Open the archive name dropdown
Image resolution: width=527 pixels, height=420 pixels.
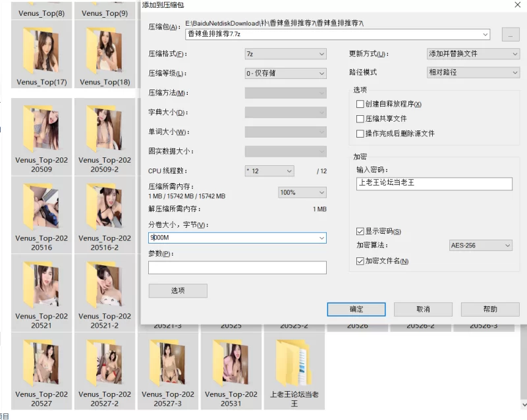pos(485,34)
